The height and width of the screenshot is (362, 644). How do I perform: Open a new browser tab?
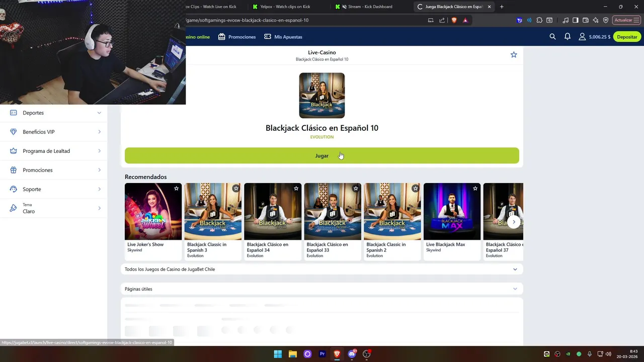pos(502,7)
